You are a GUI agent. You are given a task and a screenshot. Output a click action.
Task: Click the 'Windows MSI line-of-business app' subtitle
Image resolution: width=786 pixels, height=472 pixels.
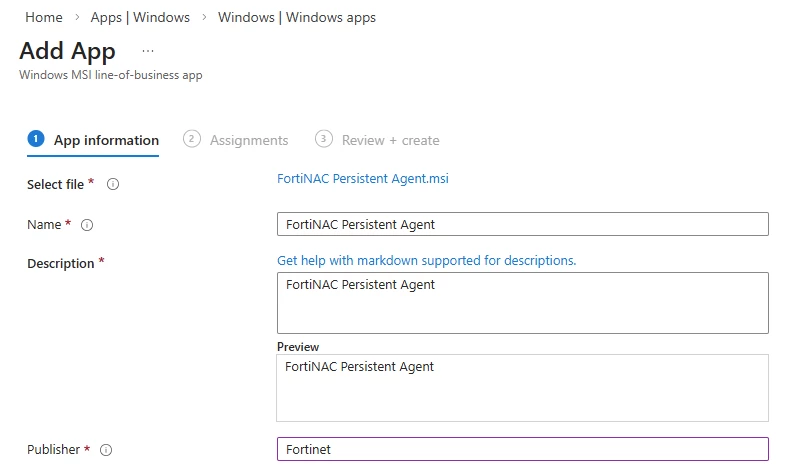(111, 75)
